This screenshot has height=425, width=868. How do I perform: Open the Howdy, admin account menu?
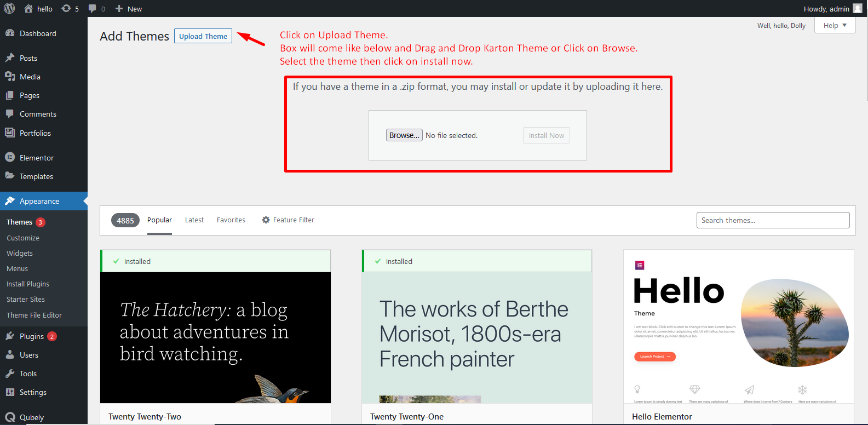[x=826, y=9]
